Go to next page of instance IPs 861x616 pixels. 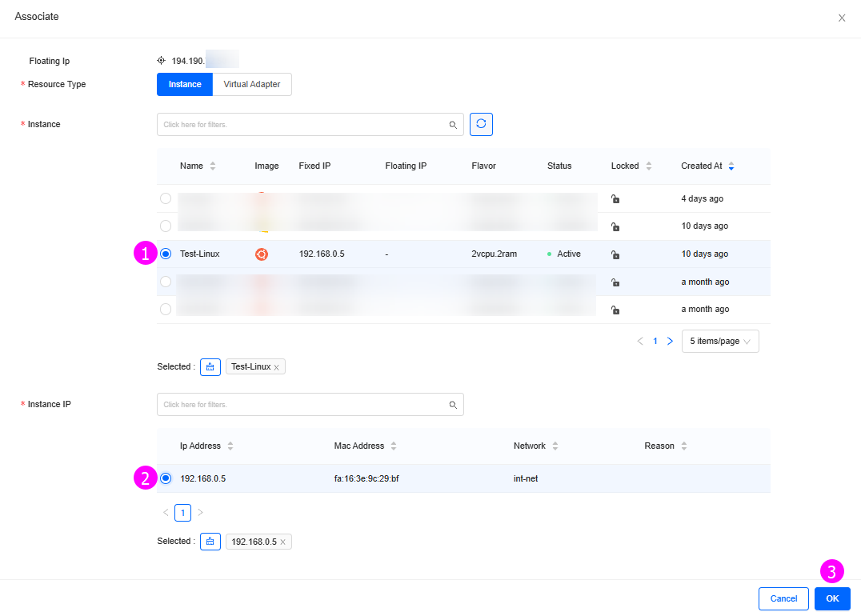click(x=200, y=512)
